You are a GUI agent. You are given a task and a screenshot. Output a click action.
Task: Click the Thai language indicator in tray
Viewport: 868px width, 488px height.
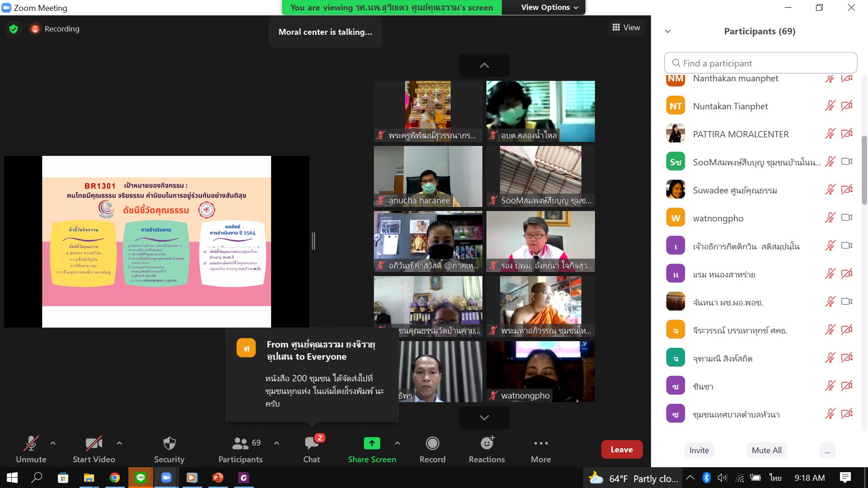pos(775,478)
